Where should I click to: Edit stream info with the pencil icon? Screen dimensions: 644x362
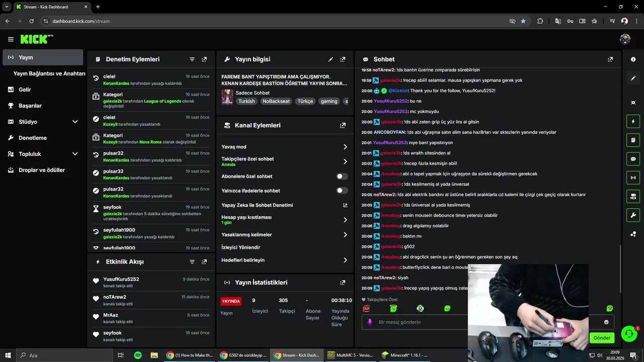pyautogui.click(x=331, y=59)
